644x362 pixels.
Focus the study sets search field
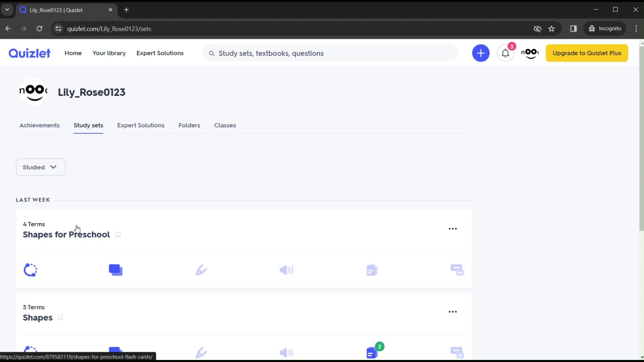click(x=330, y=53)
